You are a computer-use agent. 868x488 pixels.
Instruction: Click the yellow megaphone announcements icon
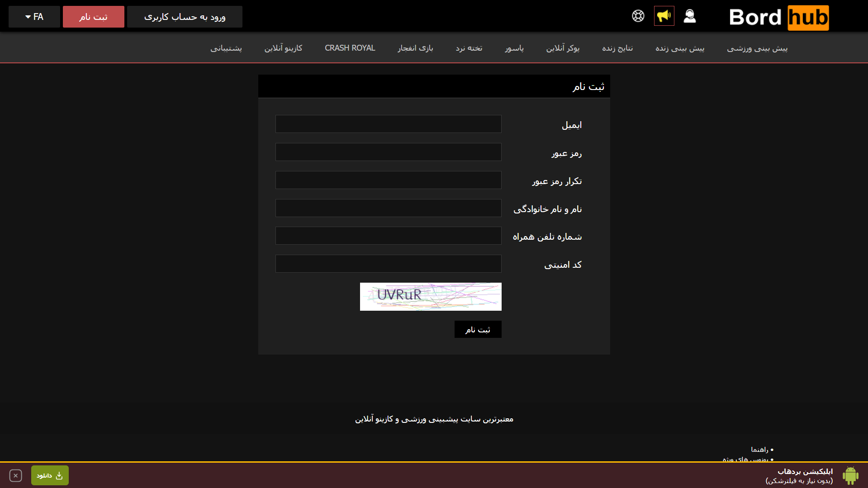coord(664,16)
